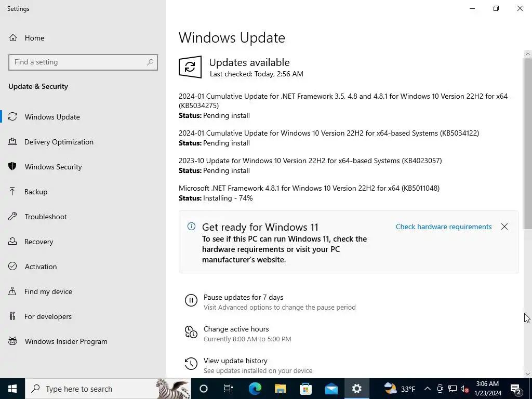This screenshot has width=532, height=399.
Task: Select For developers in sidebar
Action: (83, 316)
